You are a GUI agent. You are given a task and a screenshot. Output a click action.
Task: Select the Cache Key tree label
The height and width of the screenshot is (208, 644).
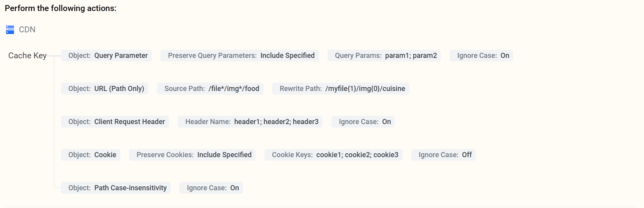[28, 56]
